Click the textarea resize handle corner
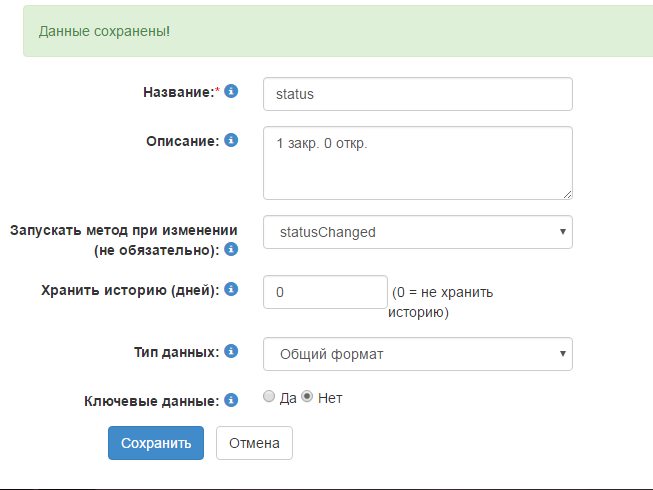 (x=567, y=194)
